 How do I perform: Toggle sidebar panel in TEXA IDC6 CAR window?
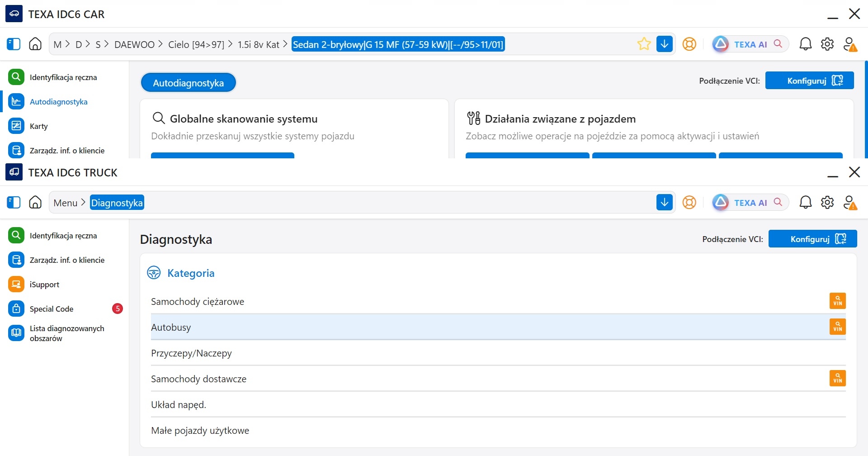coord(14,44)
